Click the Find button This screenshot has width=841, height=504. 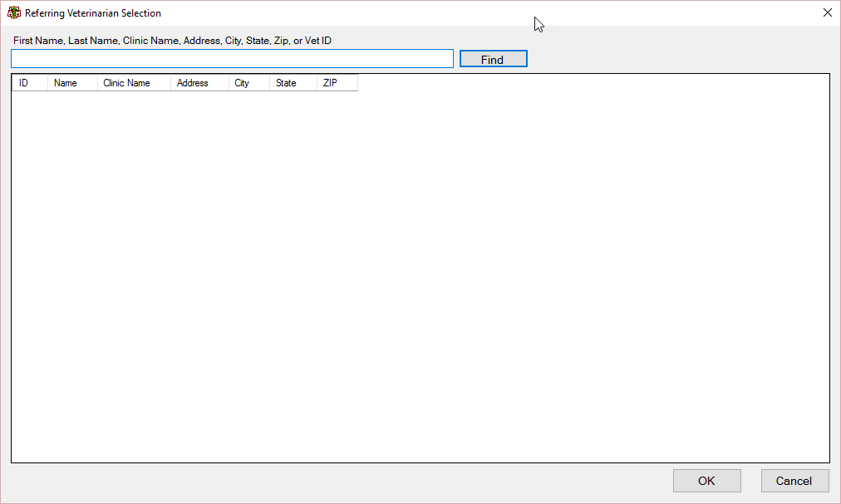pos(493,59)
